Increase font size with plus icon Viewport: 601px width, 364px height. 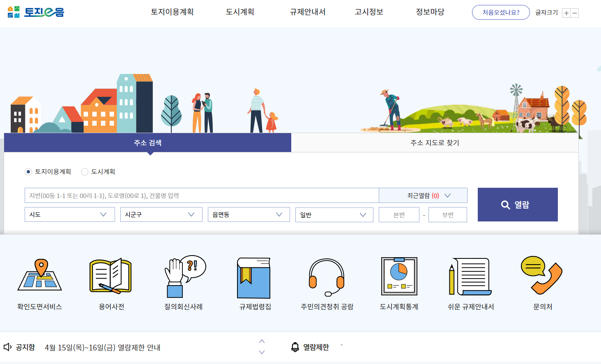[x=566, y=13]
